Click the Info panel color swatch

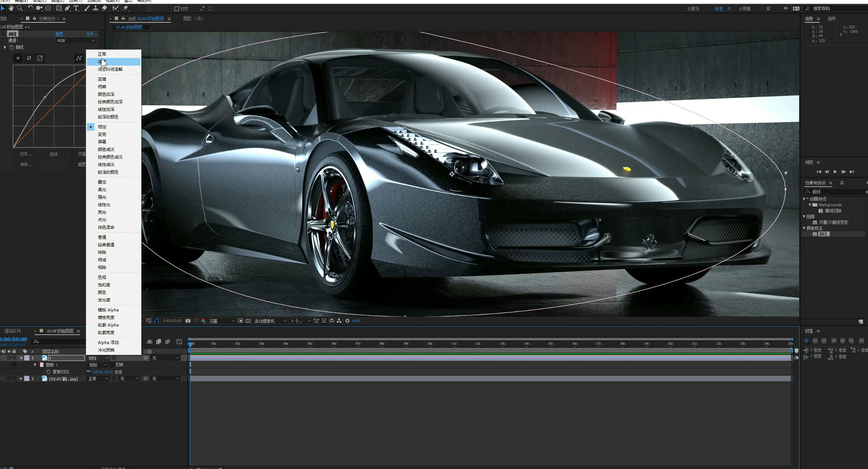[x=807, y=33]
